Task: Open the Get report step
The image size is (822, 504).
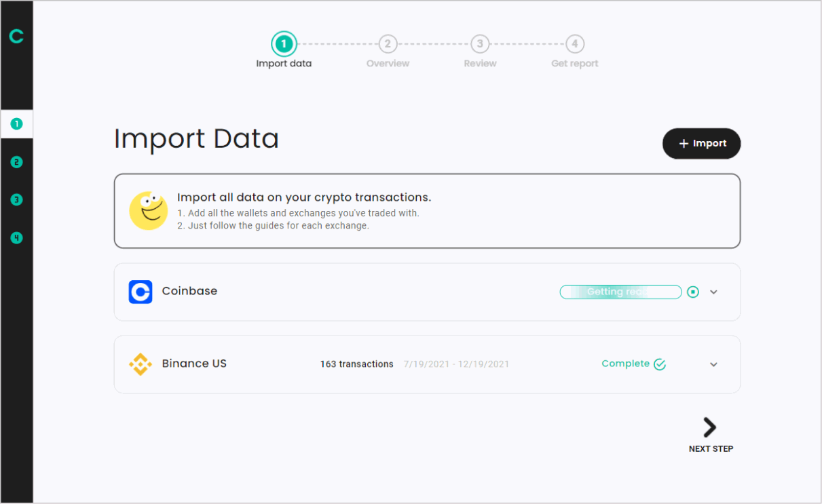Action: (x=574, y=44)
